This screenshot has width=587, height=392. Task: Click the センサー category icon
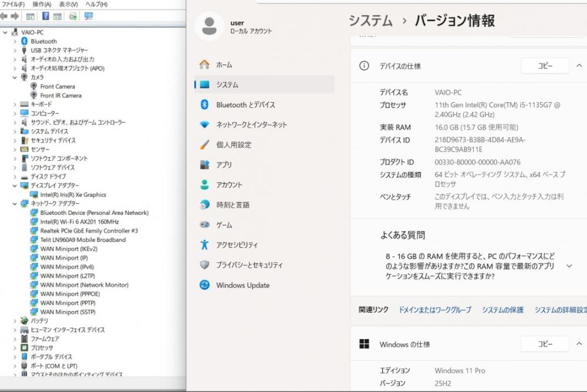pos(24,150)
